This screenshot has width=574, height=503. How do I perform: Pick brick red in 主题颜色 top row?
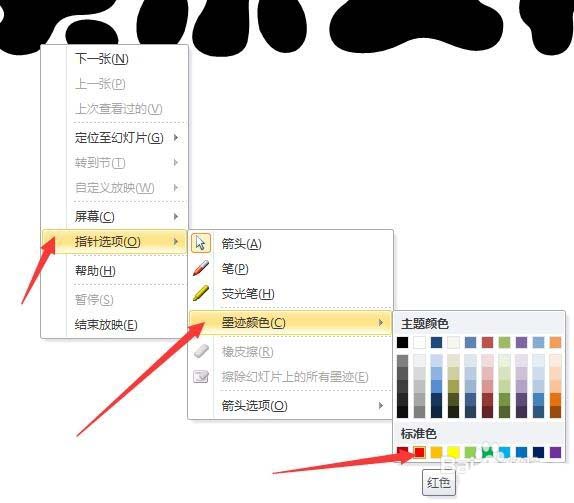click(488, 343)
